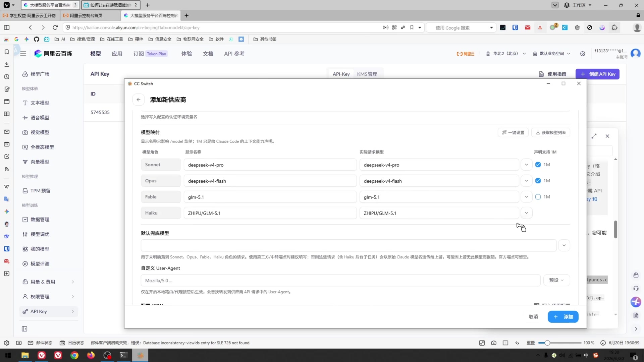Open the Feeds side panel

click(7, 169)
